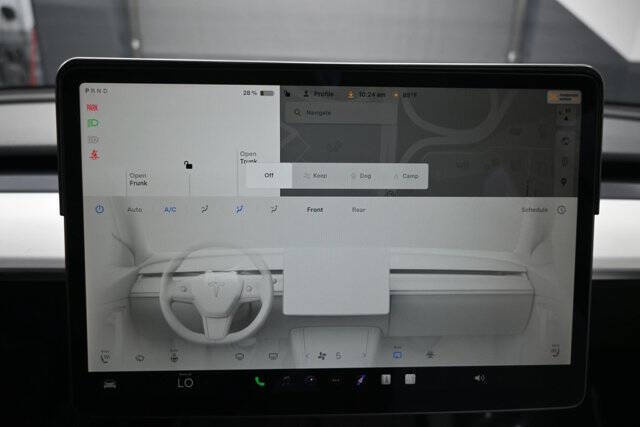640x427 pixels.
Task: Decrease fan speed with left arrow
Action: (308, 356)
